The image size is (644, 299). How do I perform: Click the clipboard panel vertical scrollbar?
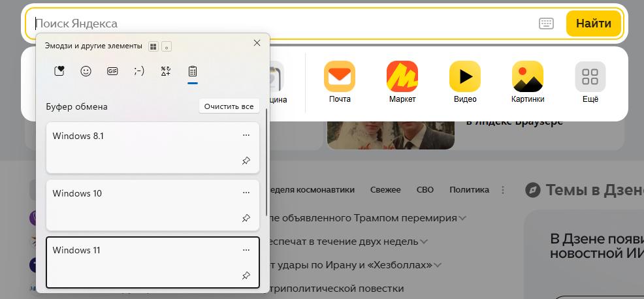[266, 163]
